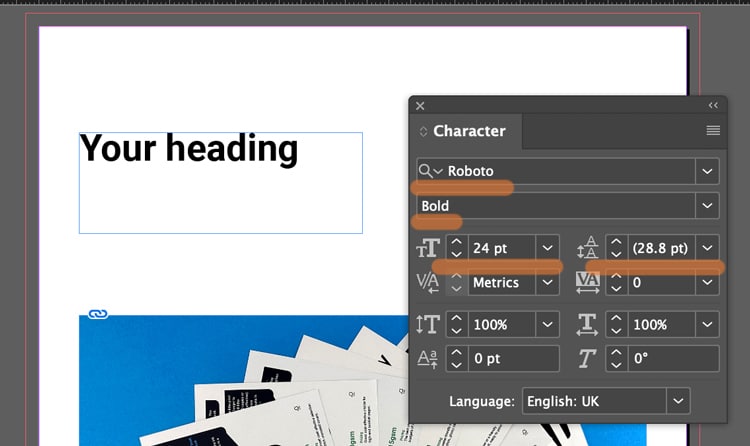Click the English: UK language field
This screenshot has width=750, height=446.
[594, 401]
